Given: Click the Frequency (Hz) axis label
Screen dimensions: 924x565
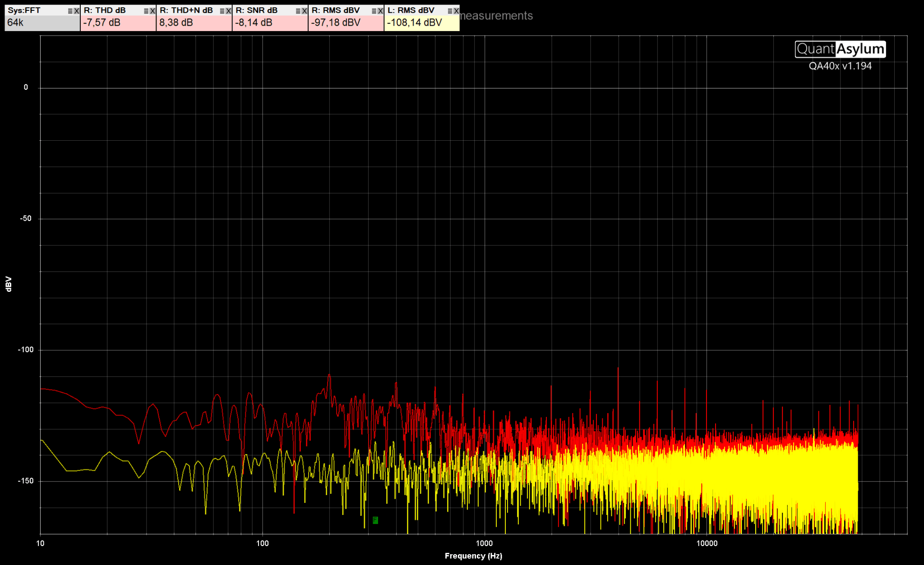Looking at the screenshot, I should click(473, 556).
